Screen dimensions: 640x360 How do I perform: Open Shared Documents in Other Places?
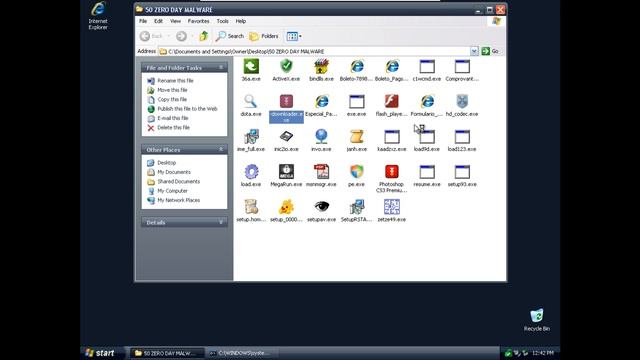(x=178, y=182)
